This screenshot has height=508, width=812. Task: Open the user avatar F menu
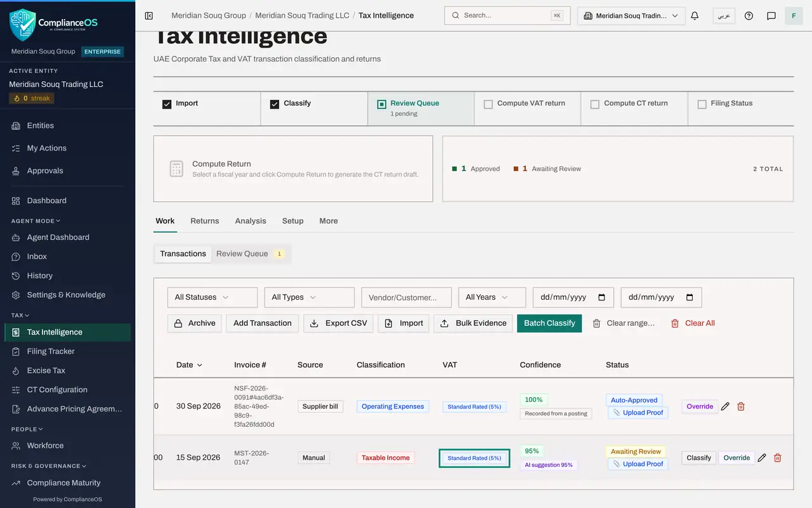pos(794,16)
